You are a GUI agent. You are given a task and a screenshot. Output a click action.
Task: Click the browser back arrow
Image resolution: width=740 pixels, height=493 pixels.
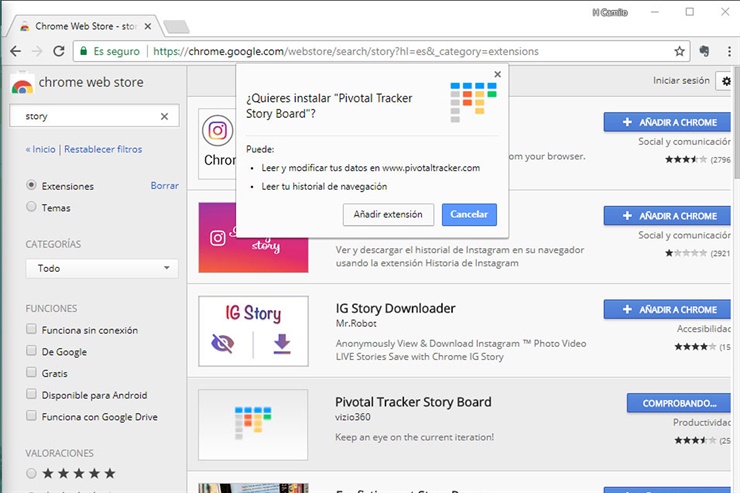tap(15, 51)
